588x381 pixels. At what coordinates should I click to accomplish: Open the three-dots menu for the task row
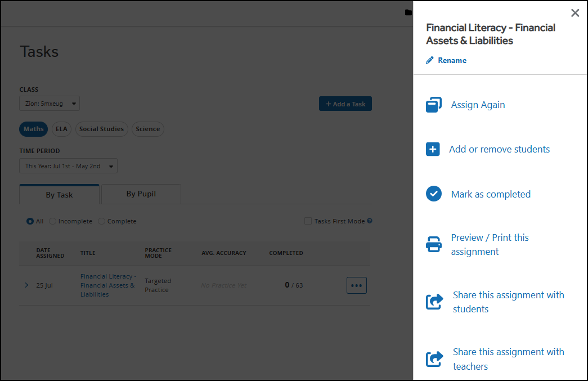pos(357,285)
